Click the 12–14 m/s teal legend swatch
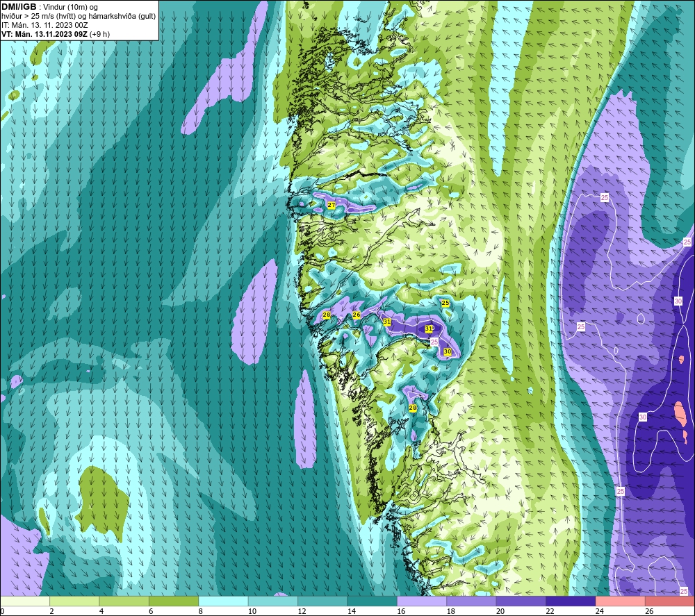The width and height of the screenshot is (695, 616). coord(322,601)
